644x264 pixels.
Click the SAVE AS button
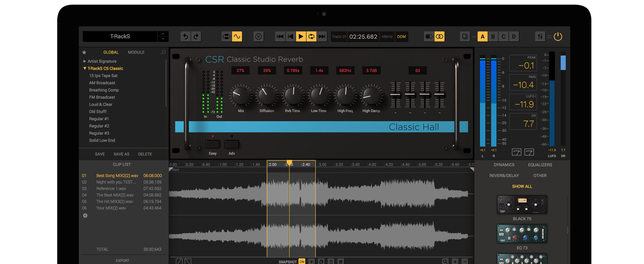[121, 154]
